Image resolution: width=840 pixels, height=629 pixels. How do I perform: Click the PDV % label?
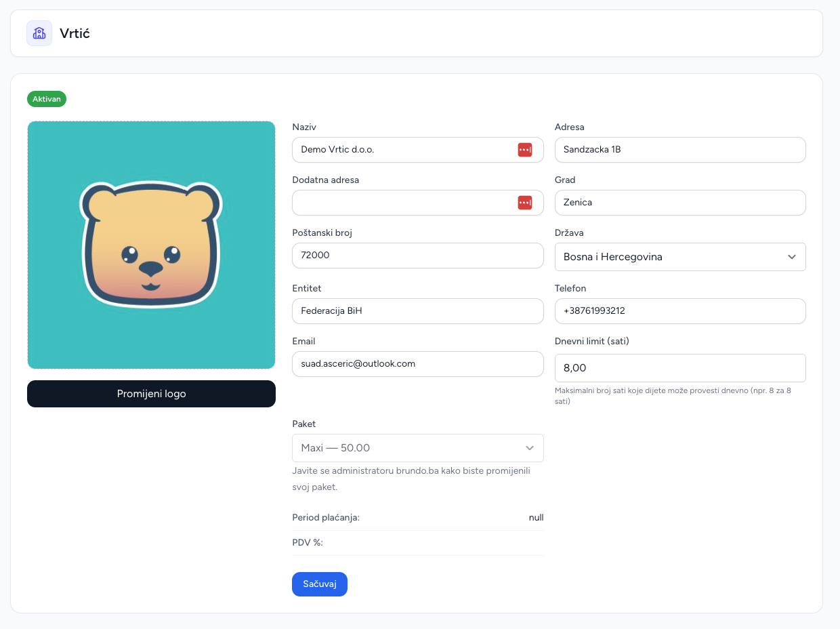[x=308, y=542]
